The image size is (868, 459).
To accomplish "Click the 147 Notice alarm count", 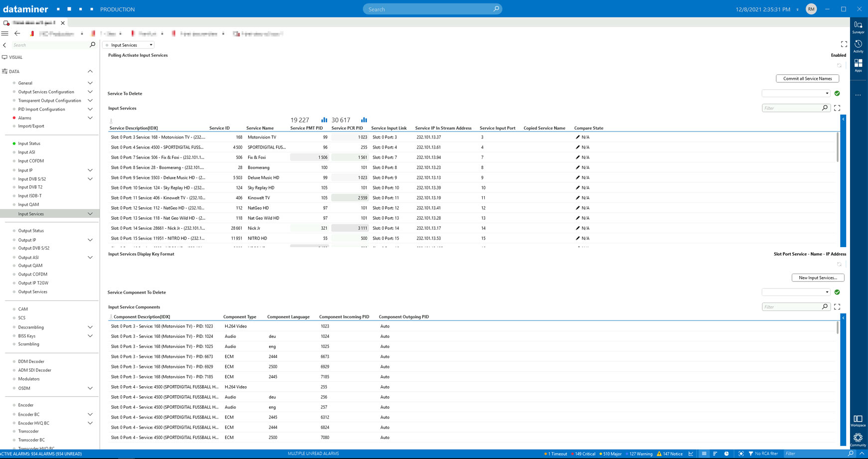I will click(670, 454).
